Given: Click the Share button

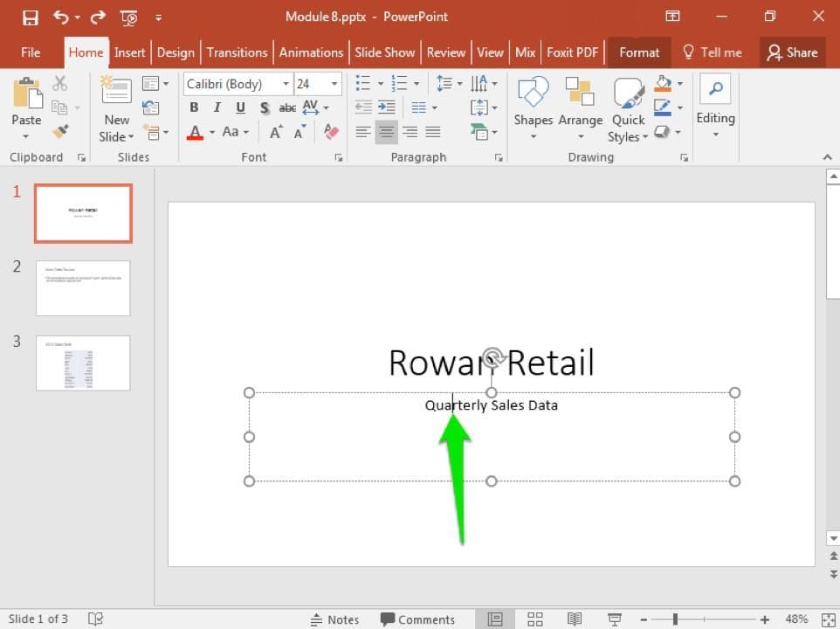Looking at the screenshot, I should 792,52.
